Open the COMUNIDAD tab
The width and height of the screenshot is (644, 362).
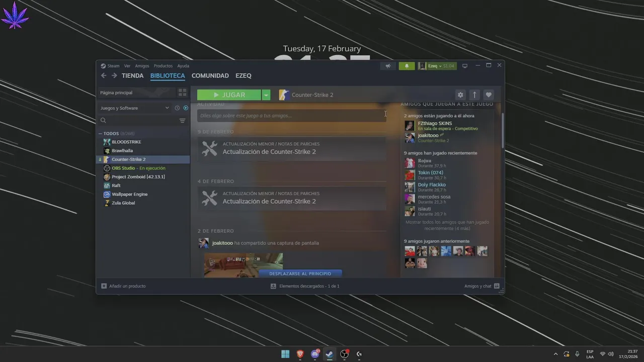click(210, 75)
